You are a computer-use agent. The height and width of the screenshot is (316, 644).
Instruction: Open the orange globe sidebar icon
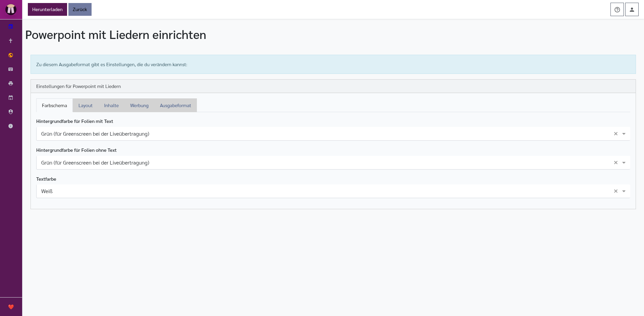tap(11, 55)
